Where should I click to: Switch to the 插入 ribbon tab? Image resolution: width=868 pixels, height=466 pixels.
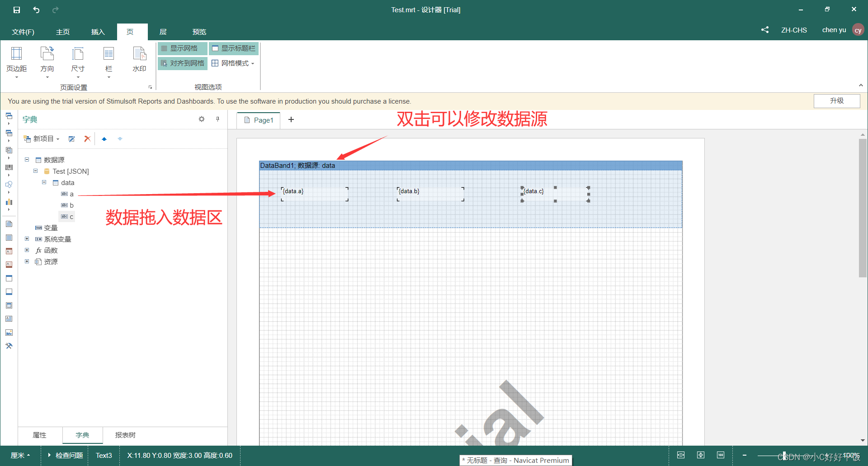pos(98,32)
